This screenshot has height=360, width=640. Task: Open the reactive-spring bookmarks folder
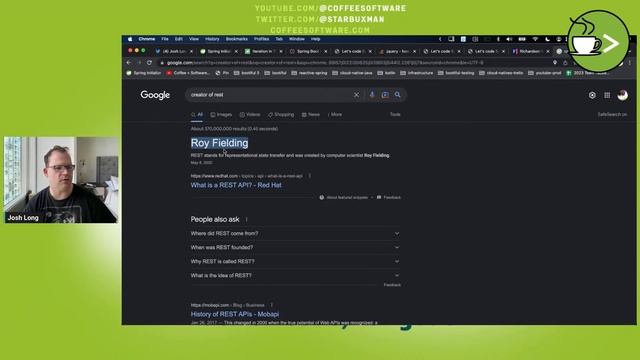[309, 73]
